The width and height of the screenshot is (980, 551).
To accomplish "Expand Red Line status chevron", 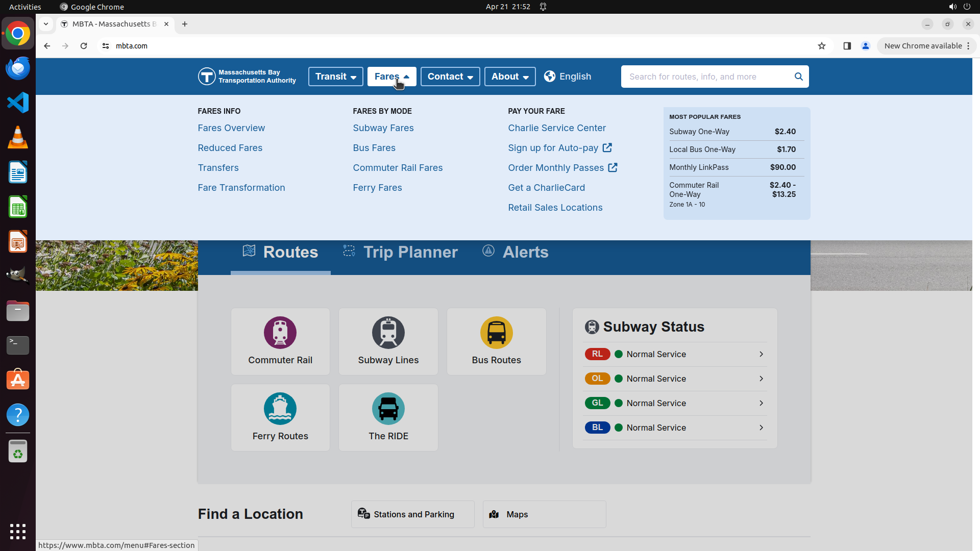I will 761,354.
